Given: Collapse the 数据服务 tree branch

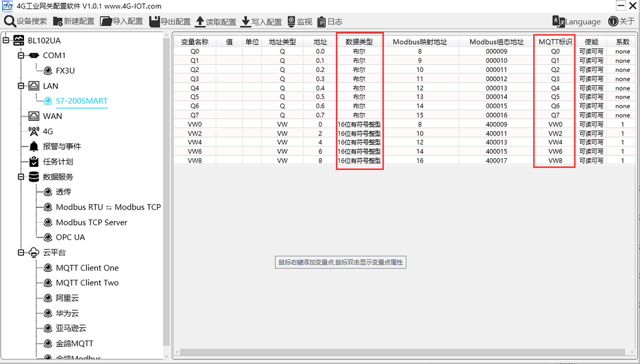Looking at the screenshot, I should [x=21, y=177].
